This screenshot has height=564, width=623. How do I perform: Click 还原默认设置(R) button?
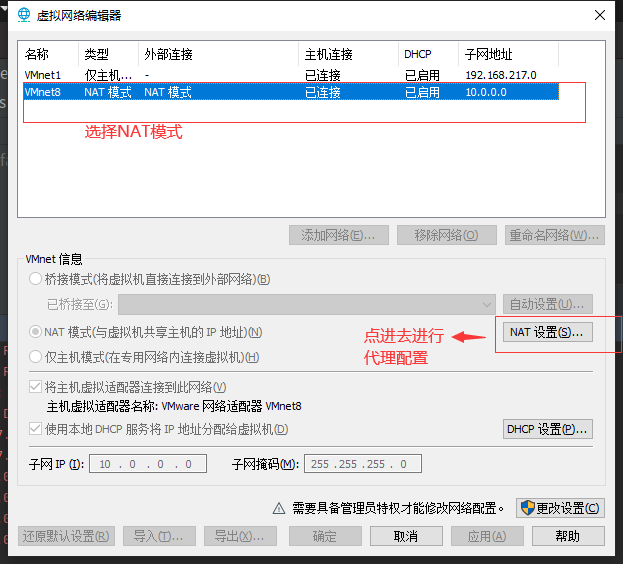[66, 536]
